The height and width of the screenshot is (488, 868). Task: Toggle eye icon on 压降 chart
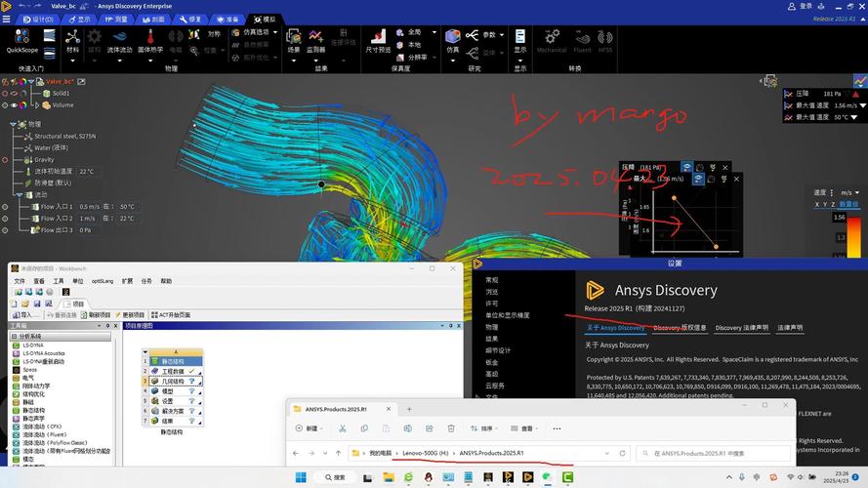click(686, 167)
